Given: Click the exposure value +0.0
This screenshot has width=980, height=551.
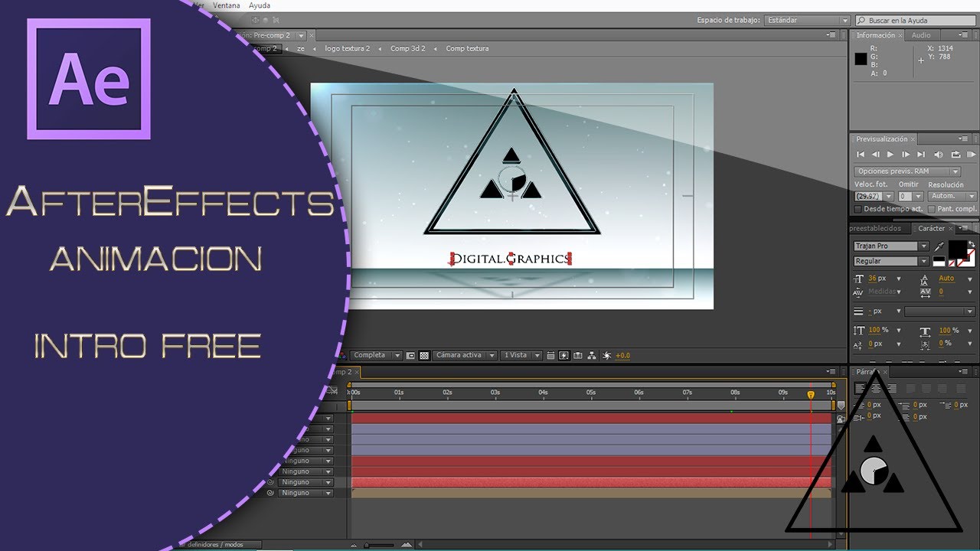Looking at the screenshot, I should point(622,355).
